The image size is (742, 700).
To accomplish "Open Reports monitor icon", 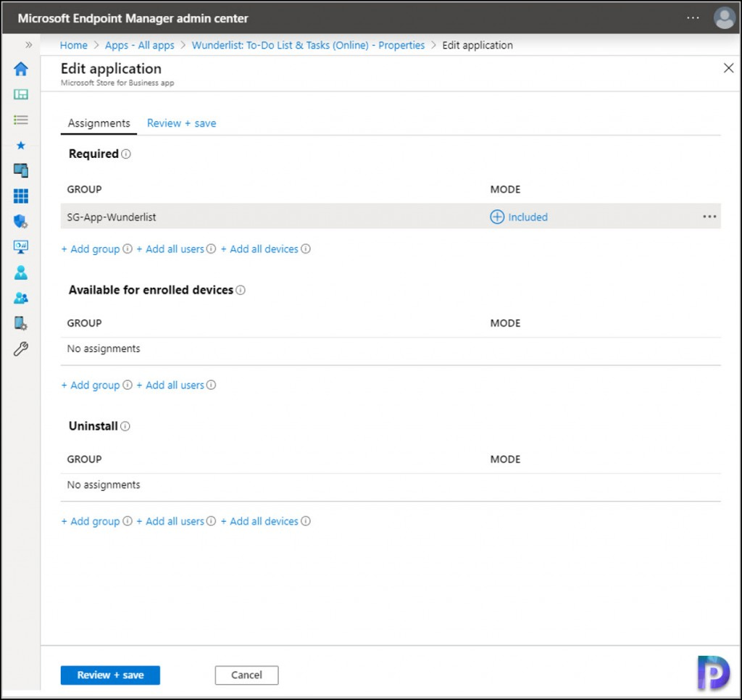I will point(21,246).
